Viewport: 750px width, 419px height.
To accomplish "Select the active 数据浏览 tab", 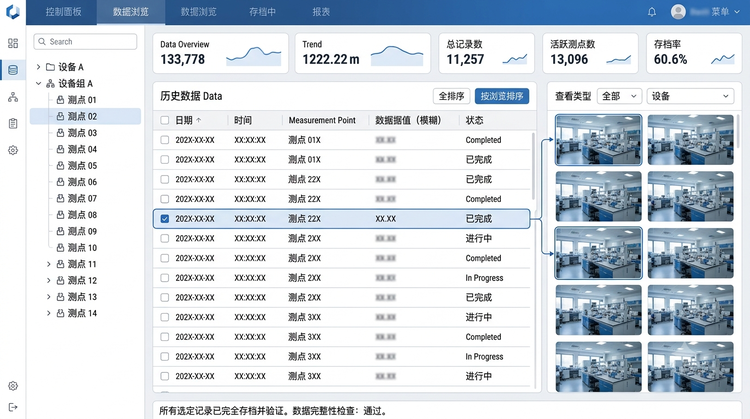I will pos(131,12).
